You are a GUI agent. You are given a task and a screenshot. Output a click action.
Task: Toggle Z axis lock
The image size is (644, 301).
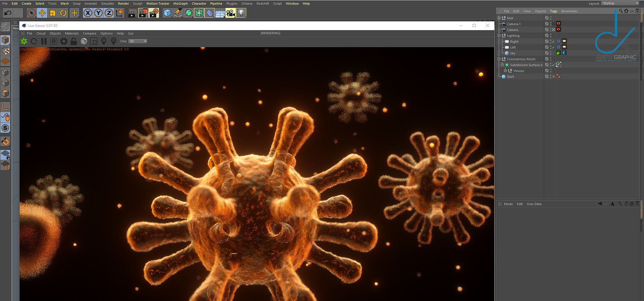tap(109, 13)
